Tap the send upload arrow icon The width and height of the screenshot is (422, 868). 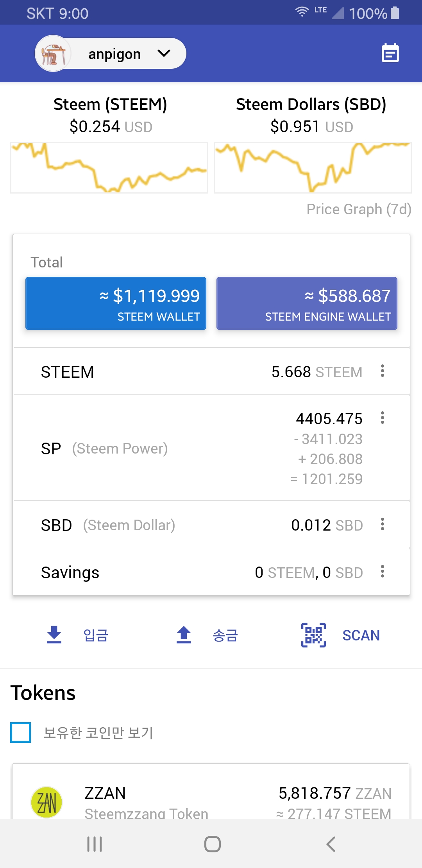tap(184, 635)
